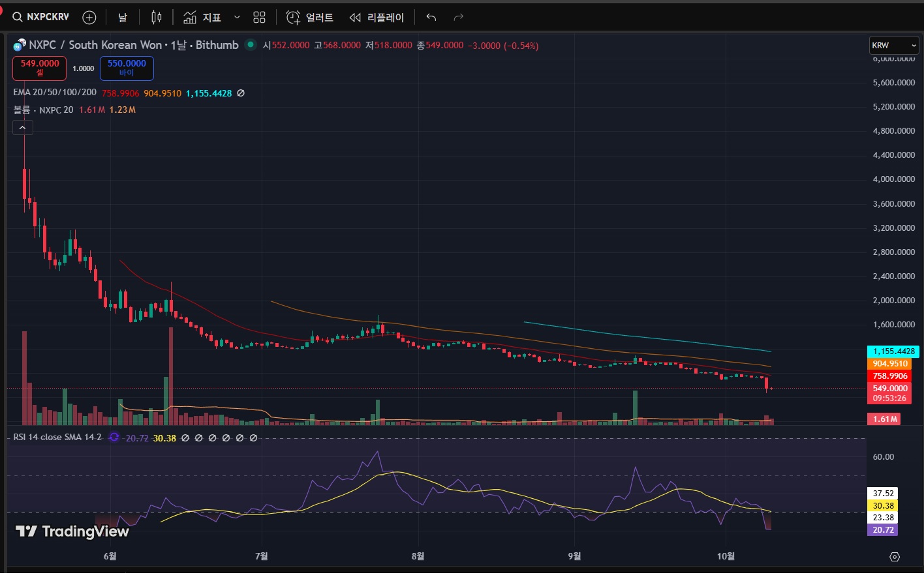Create an alert with 얼러트

click(310, 18)
